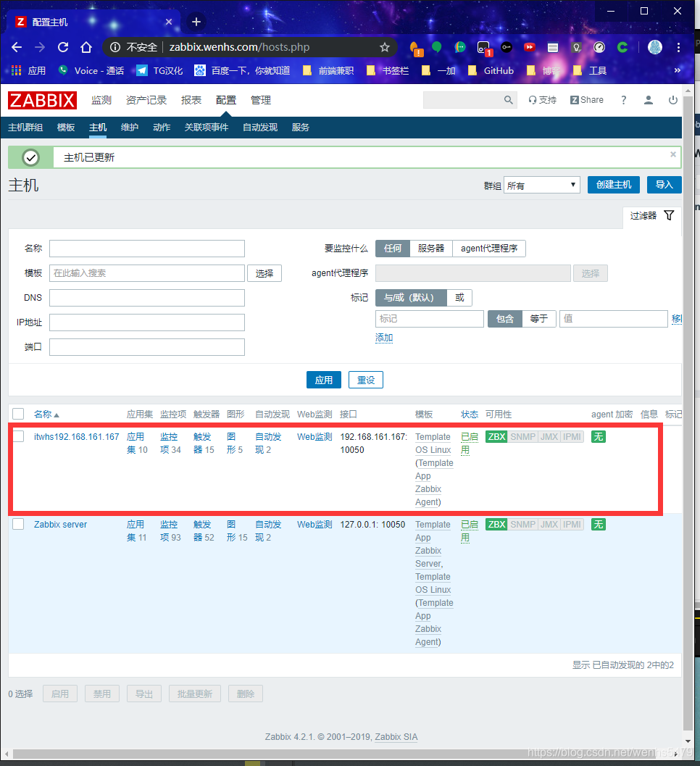Click the Zabbix logo
The width and height of the screenshot is (700, 766).
point(43,100)
